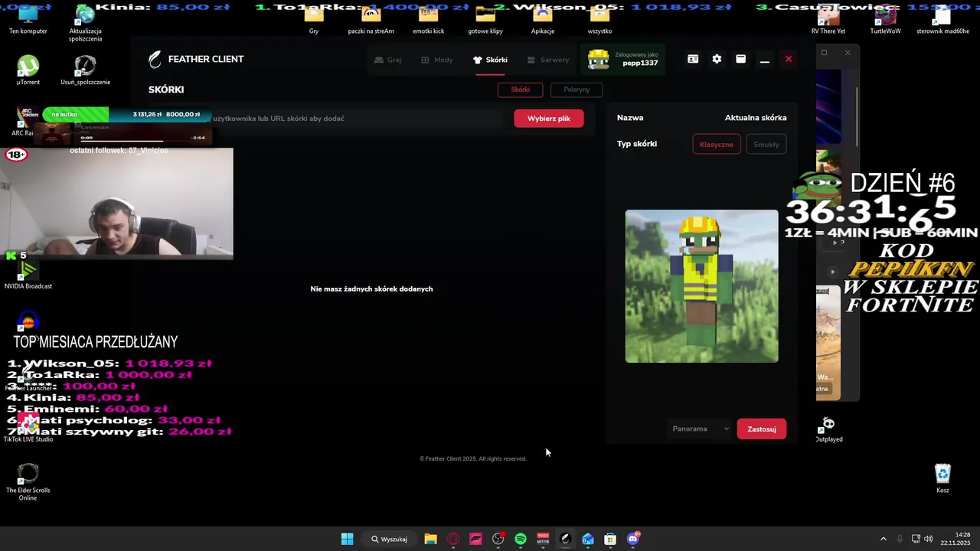The width and height of the screenshot is (980, 551).
Task: Open the Ten komputer desktop icon
Action: click(x=28, y=21)
